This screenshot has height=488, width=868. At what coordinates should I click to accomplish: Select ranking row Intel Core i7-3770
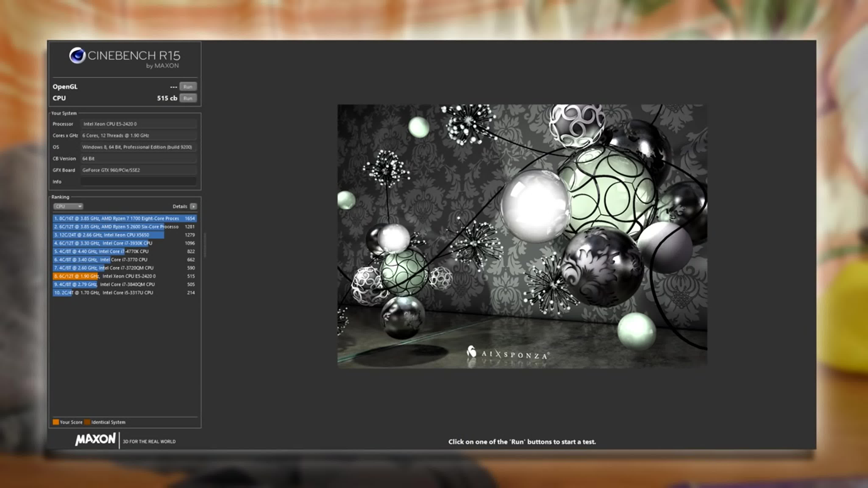point(125,260)
